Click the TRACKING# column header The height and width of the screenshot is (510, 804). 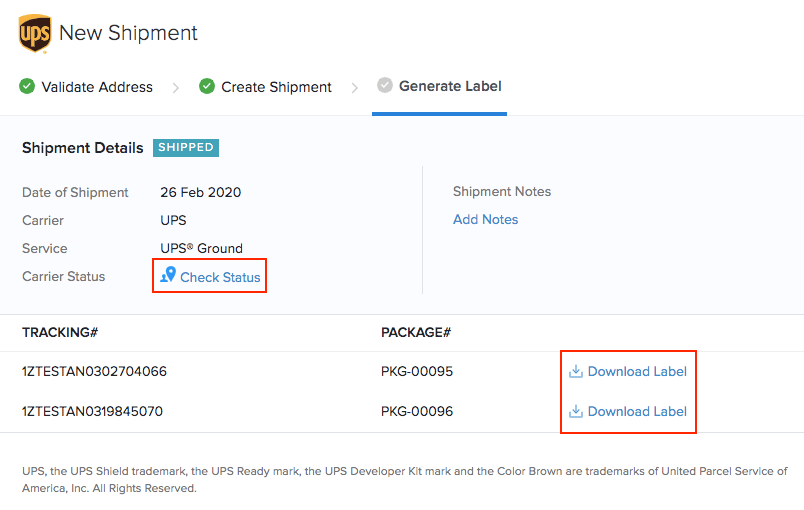[59, 332]
